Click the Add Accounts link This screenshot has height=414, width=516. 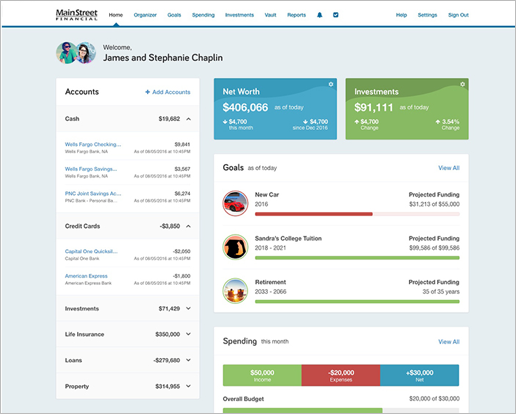168,92
